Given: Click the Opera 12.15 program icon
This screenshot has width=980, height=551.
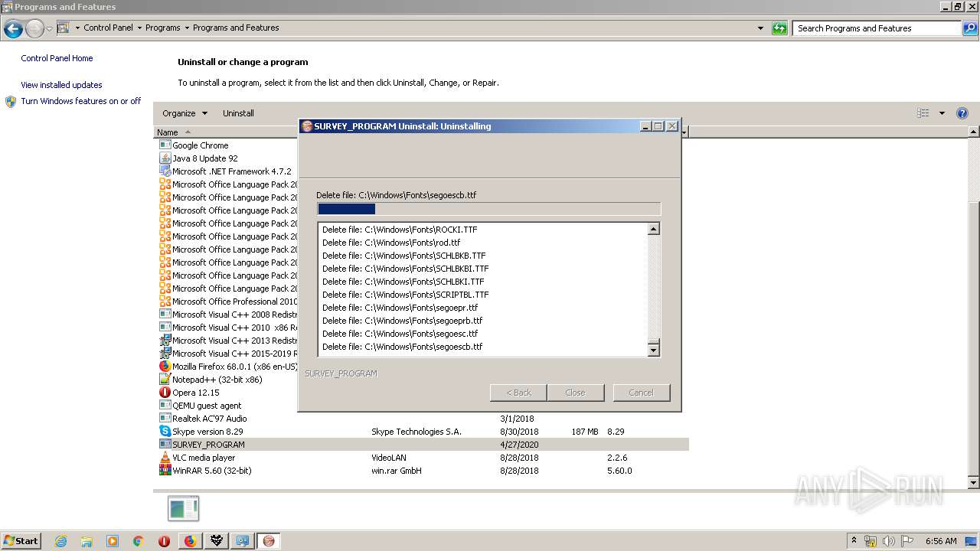Looking at the screenshot, I should [165, 393].
